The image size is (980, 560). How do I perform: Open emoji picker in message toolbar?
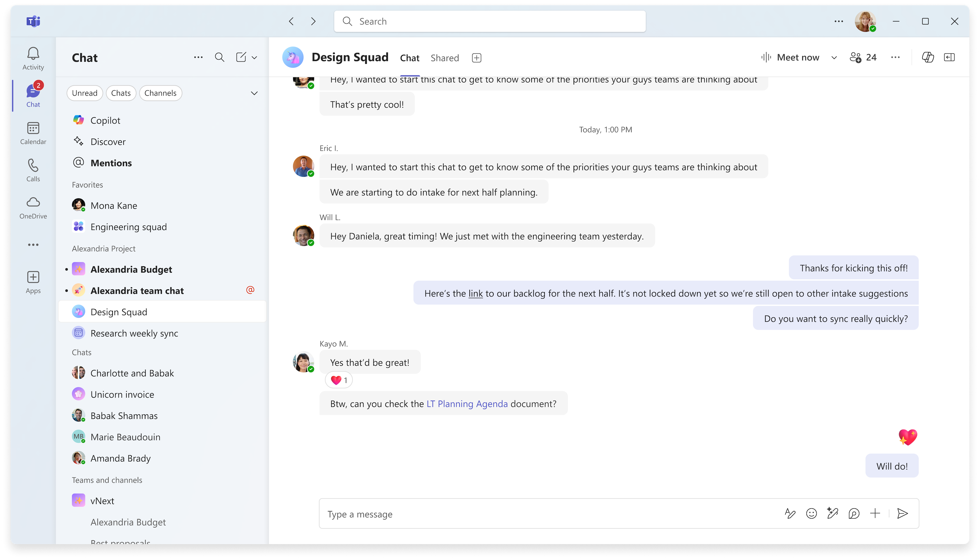coord(811,514)
